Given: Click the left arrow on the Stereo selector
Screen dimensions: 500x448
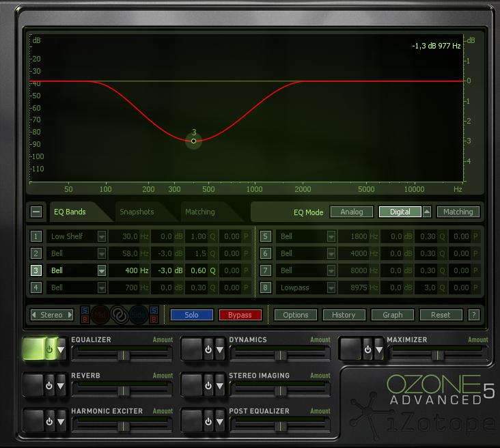Looking at the screenshot, I should click(33, 315).
